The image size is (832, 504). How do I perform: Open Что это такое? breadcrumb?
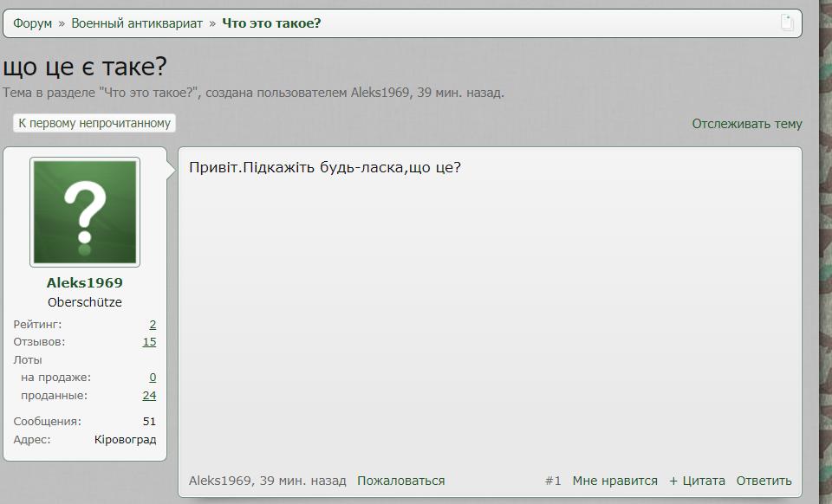(271, 23)
